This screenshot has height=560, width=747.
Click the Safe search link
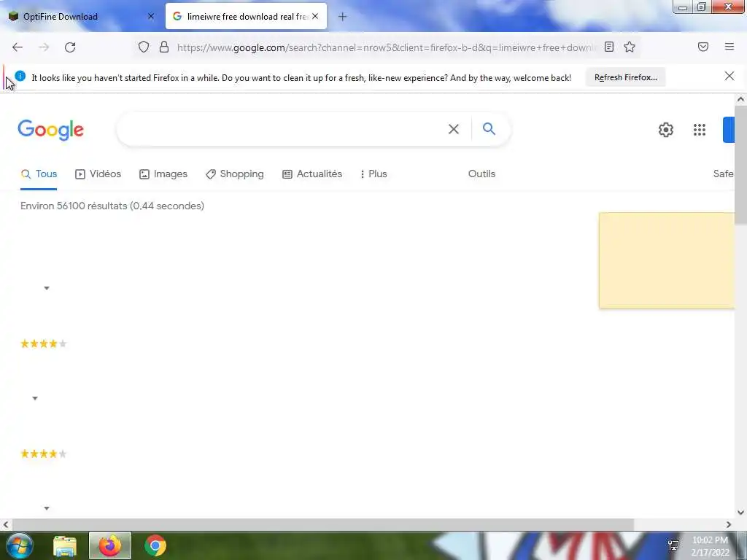coord(723,174)
